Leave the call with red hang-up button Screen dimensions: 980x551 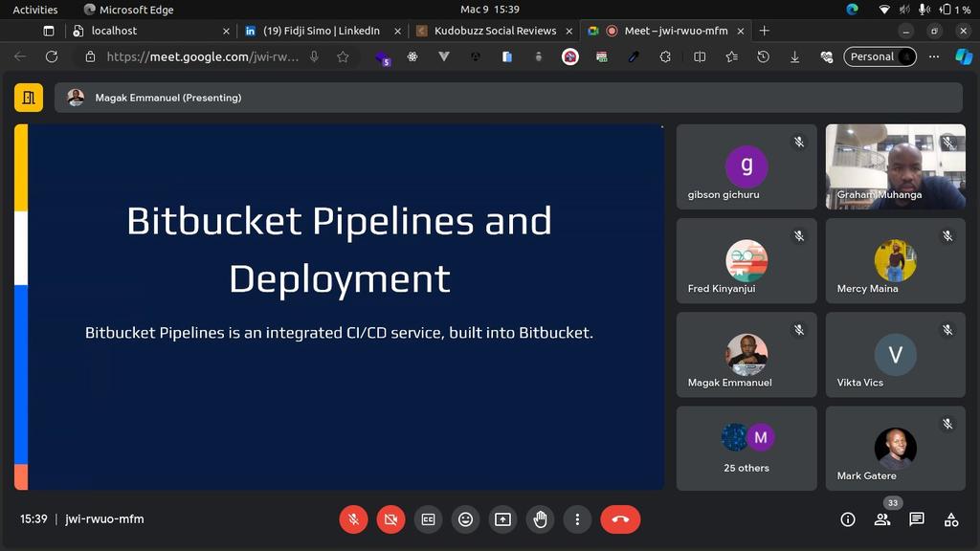(620, 519)
